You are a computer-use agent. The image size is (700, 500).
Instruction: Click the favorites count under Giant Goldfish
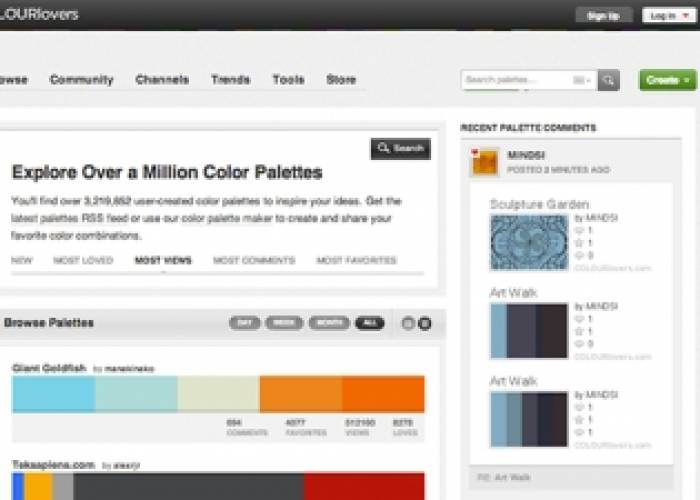pos(306,427)
